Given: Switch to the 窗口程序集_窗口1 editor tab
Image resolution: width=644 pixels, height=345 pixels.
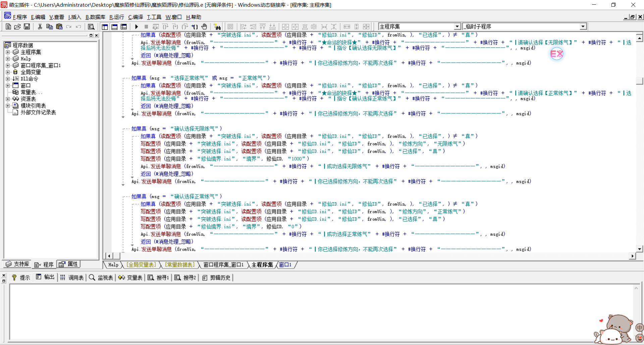Looking at the screenshot, I should pos(223,265).
